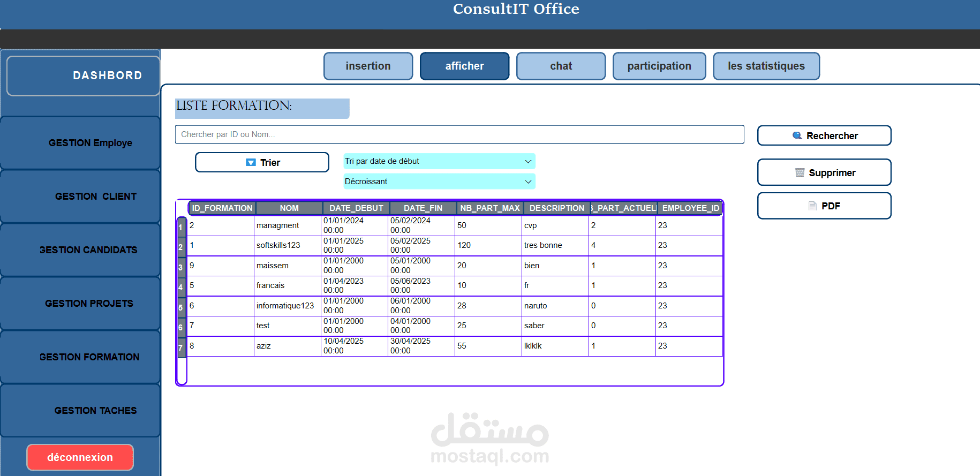Click the ConsultIT Office title

click(516, 9)
